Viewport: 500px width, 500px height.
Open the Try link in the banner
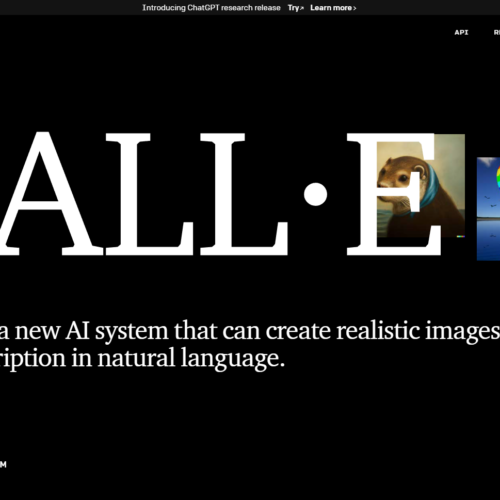click(296, 8)
